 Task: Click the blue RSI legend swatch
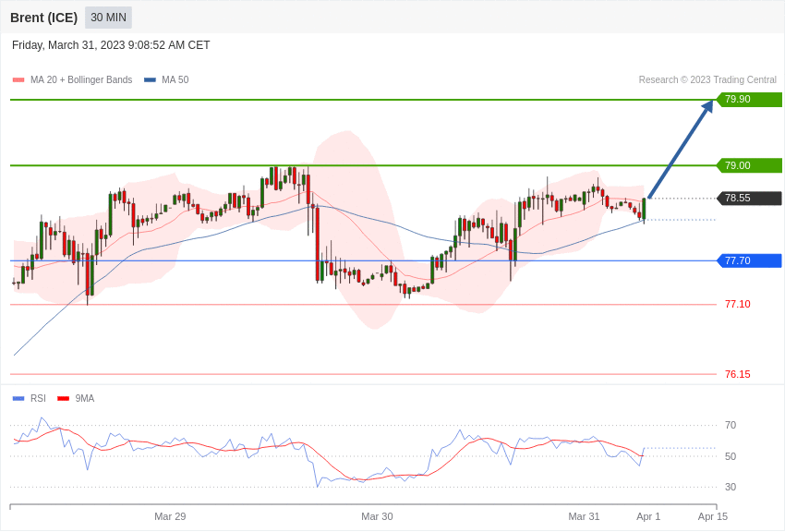(x=18, y=398)
